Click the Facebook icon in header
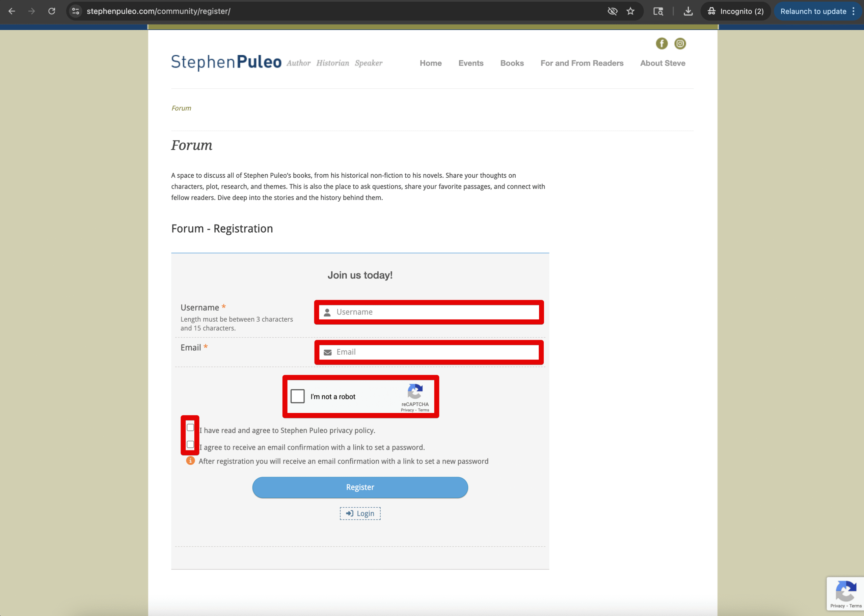The width and height of the screenshot is (864, 616). click(661, 43)
